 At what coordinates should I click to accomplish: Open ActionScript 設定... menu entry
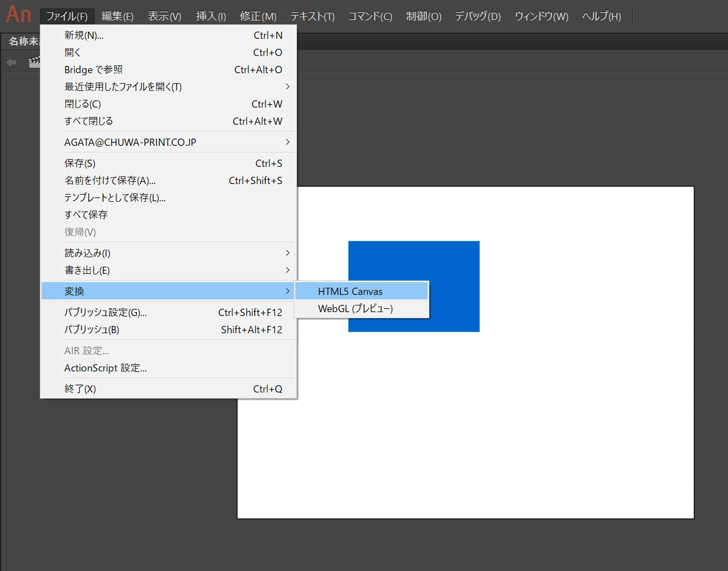(169, 368)
